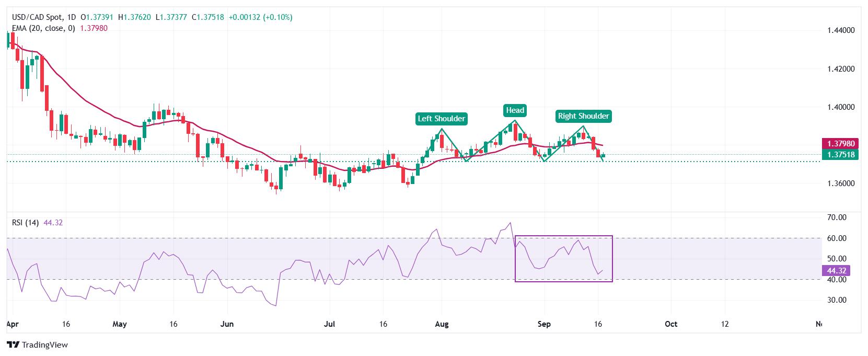The height and width of the screenshot is (356, 868).
Task: Click the Jul label on time axis
Action: pyautogui.click(x=329, y=324)
